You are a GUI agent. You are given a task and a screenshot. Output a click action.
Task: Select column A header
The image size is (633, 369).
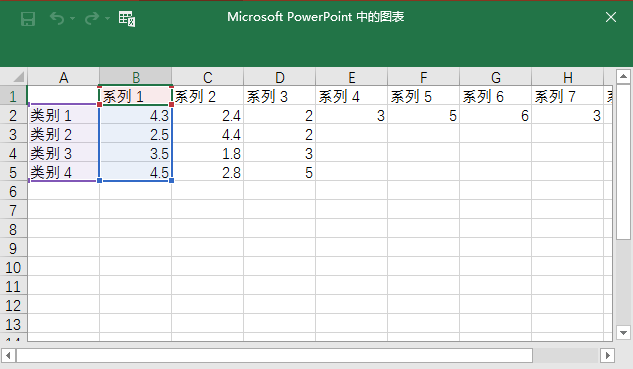click(x=63, y=77)
